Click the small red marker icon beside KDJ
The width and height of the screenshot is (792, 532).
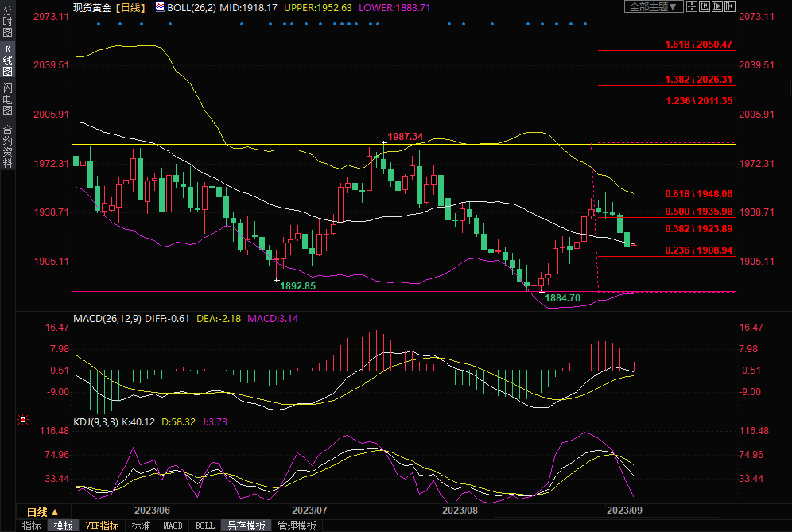(22, 419)
